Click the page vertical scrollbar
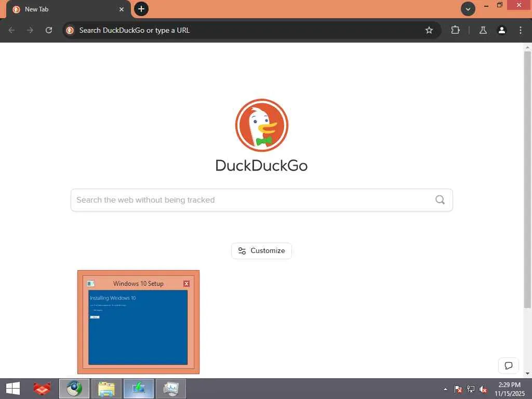 (x=527, y=180)
